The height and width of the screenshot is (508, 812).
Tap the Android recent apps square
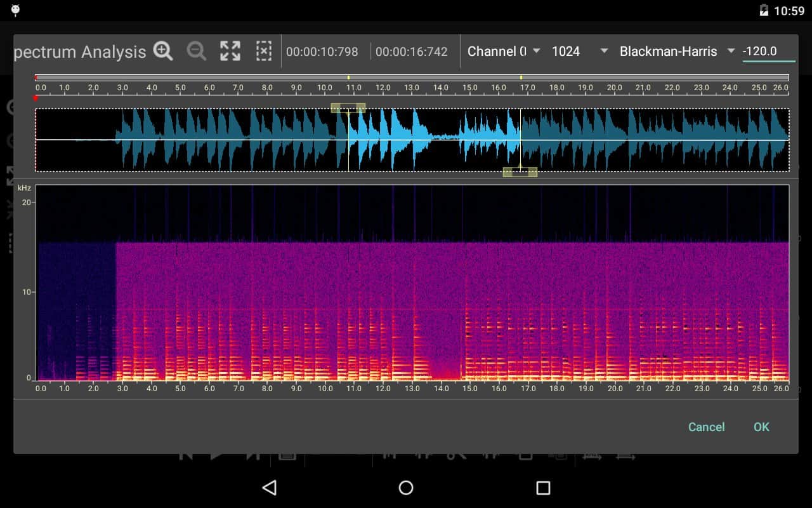pos(543,488)
